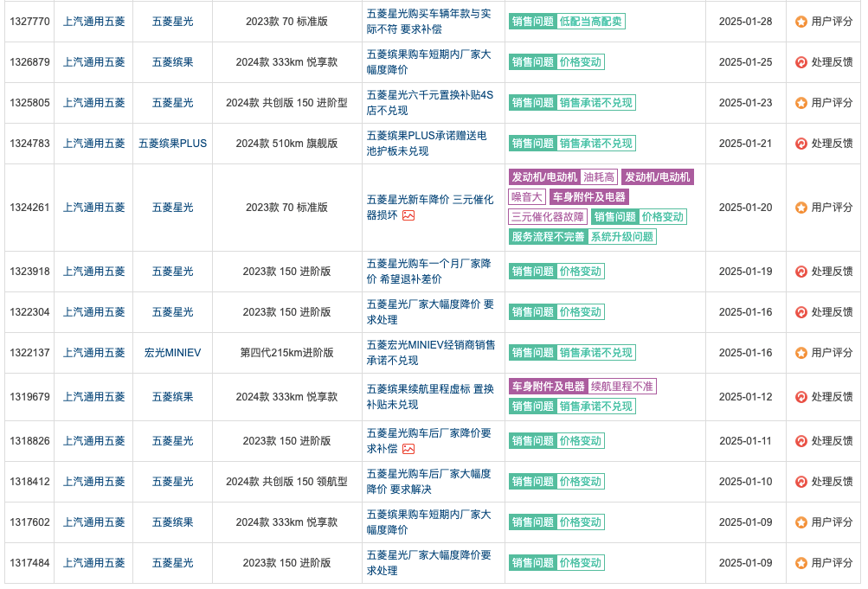
Task: Open complaint 五菱星光厂家大幅度降价 要求处理 in row 1322304
Action: pos(430,312)
